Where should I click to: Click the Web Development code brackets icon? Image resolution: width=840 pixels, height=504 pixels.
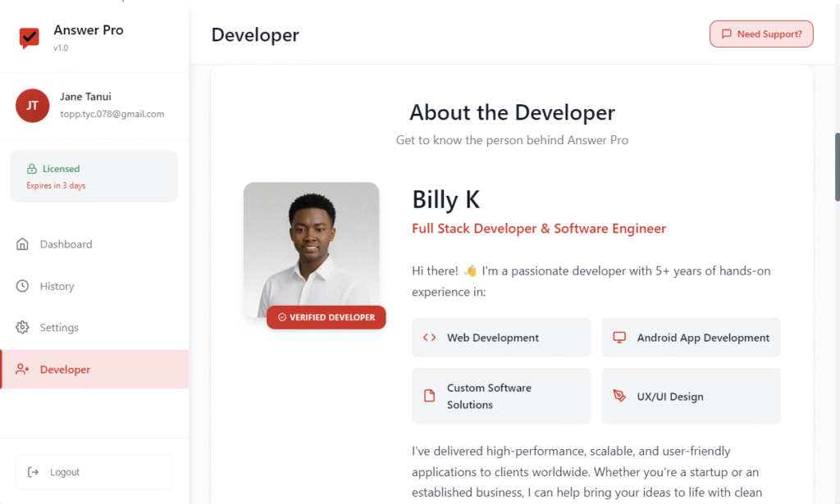(429, 338)
